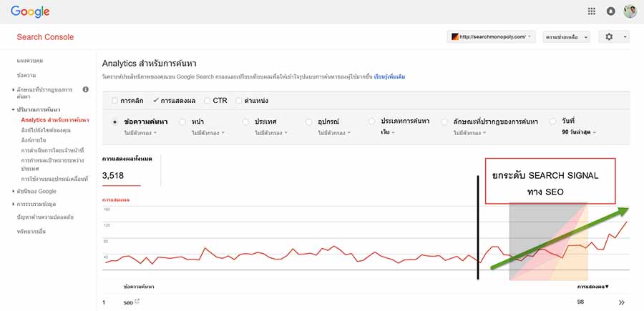Open การกำหนดเป้าหมายระหว่างประเทศ in the sidebar
The height and width of the screenshot is (311, 644).
click(52, 164)
